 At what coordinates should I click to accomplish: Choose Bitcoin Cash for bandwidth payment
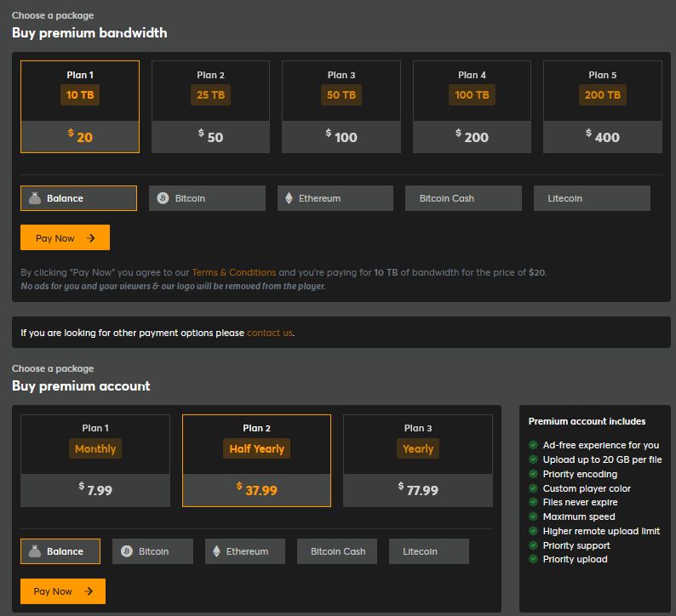pyautogui.click(x=463, y=198)
